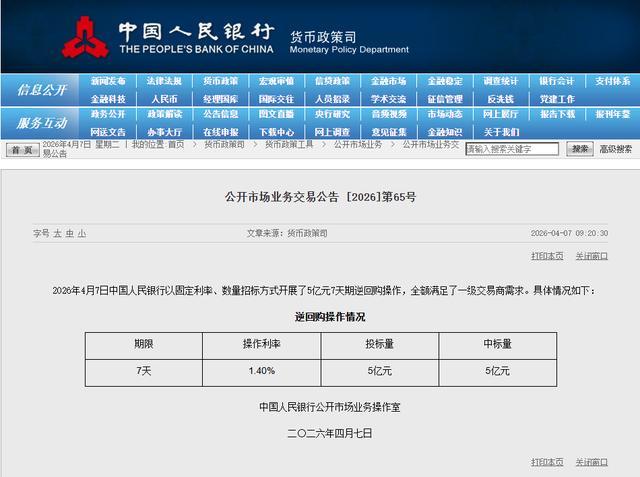The height and width of the screenshot is (477, 640).
Task: Open the 金融科技 navigation item
Action: click(x=108, y=99)
